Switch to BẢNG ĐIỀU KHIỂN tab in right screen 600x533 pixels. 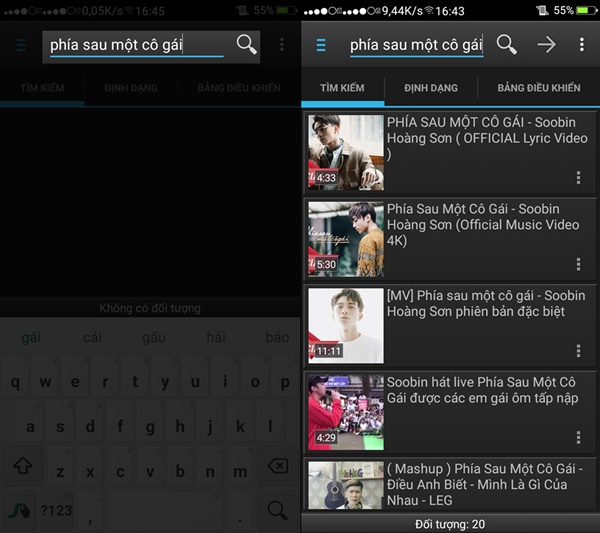coord(538,88)
